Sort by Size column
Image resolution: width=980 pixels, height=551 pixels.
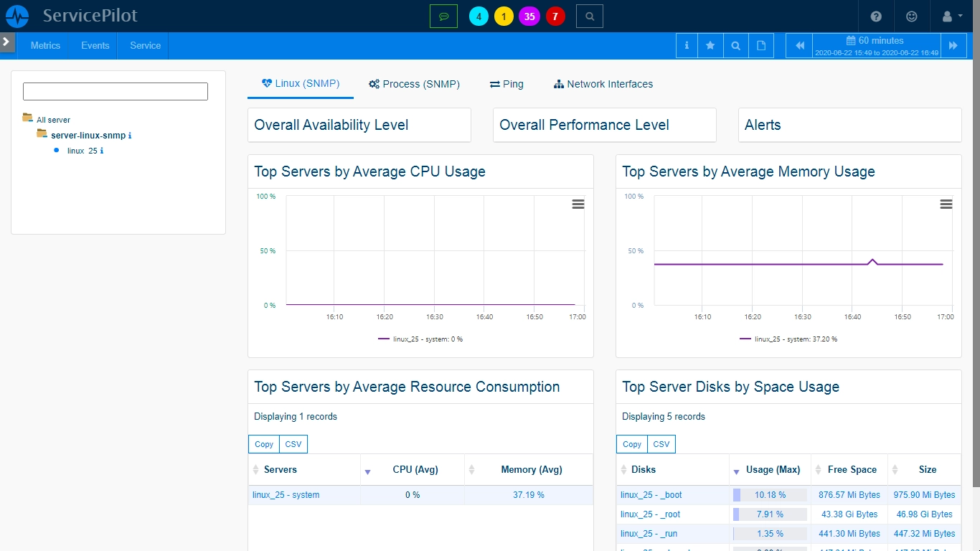tap(925, 470)
